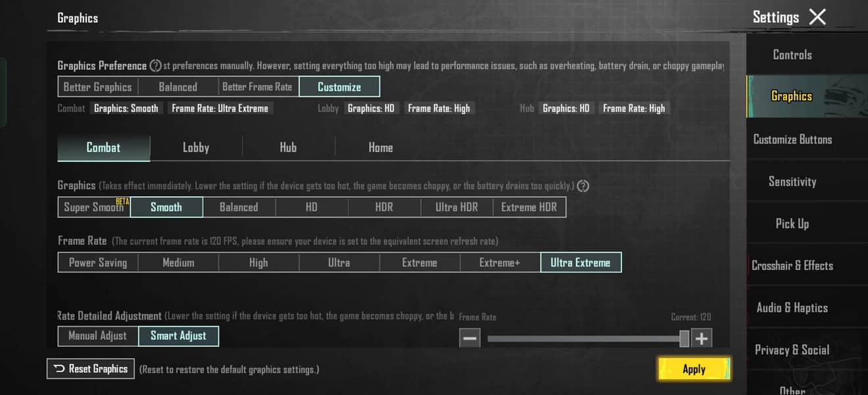The width and height of the screenshot is (868, 395).
Task: Increase frame rate with plus button
Action: pos(702,338)
